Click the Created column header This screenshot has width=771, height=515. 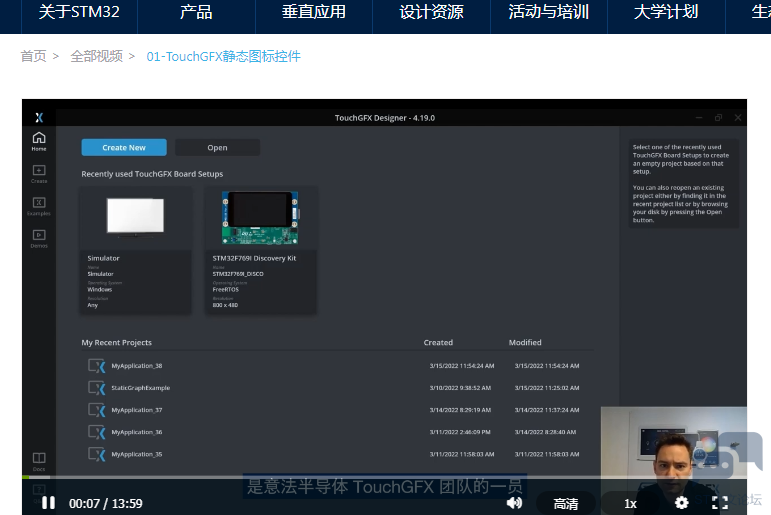coord(438,342)
